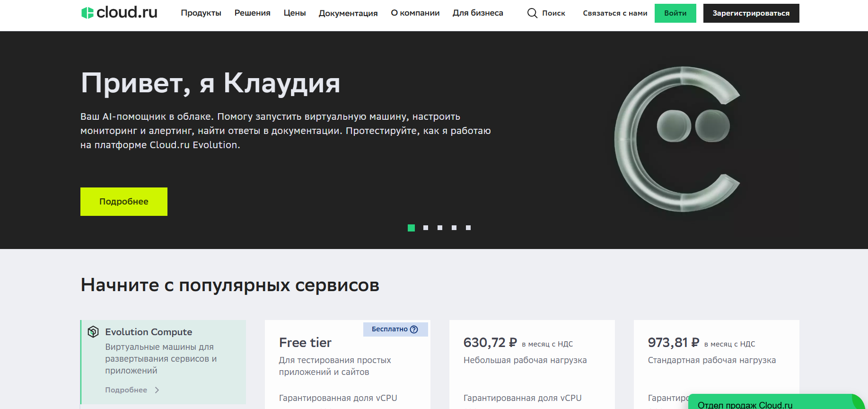Select the third carousel slide indicator
868x409 pixels.
440,228
